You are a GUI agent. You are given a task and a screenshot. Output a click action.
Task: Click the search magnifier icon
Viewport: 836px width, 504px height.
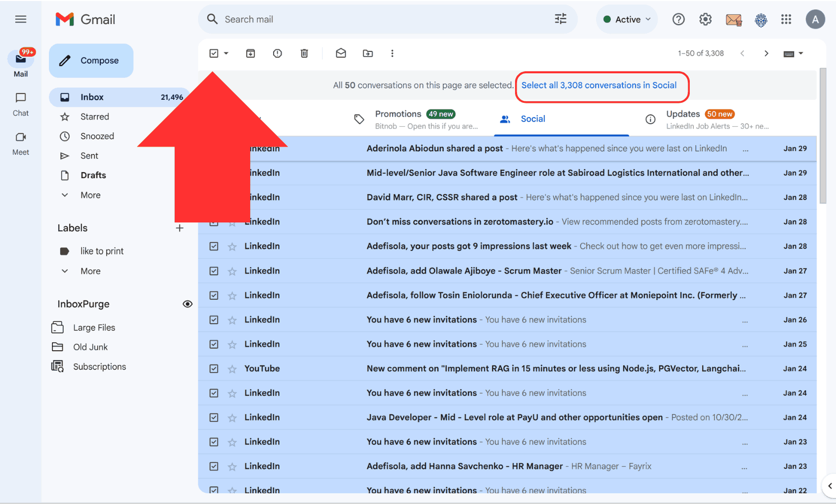212,19
